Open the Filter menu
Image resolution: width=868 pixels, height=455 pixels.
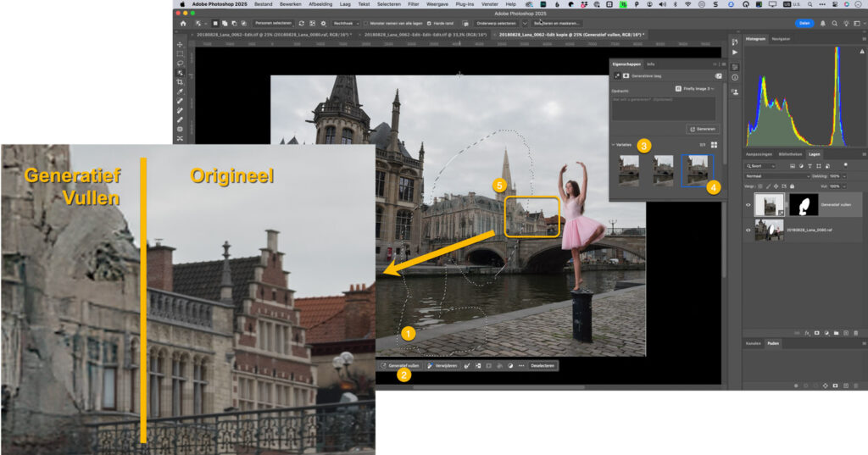click(x=414, y=4)
